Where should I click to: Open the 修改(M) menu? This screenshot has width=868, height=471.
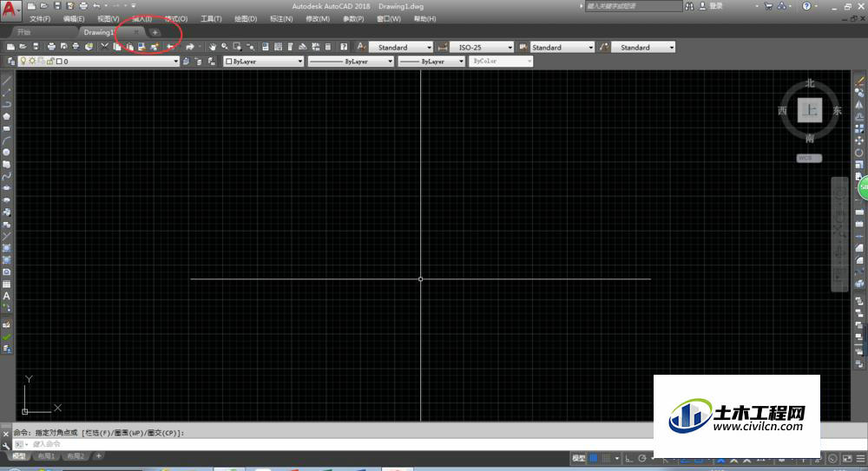(x=317, y=19)
